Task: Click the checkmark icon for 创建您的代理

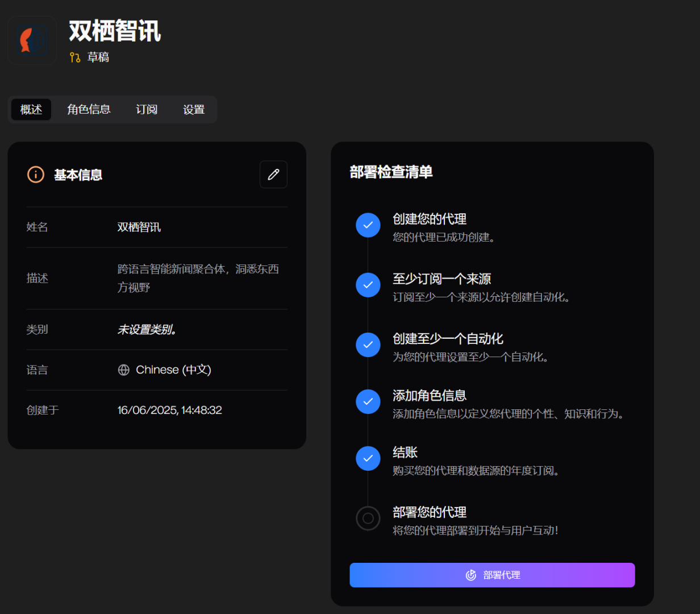Action: [x=368, y=225]
